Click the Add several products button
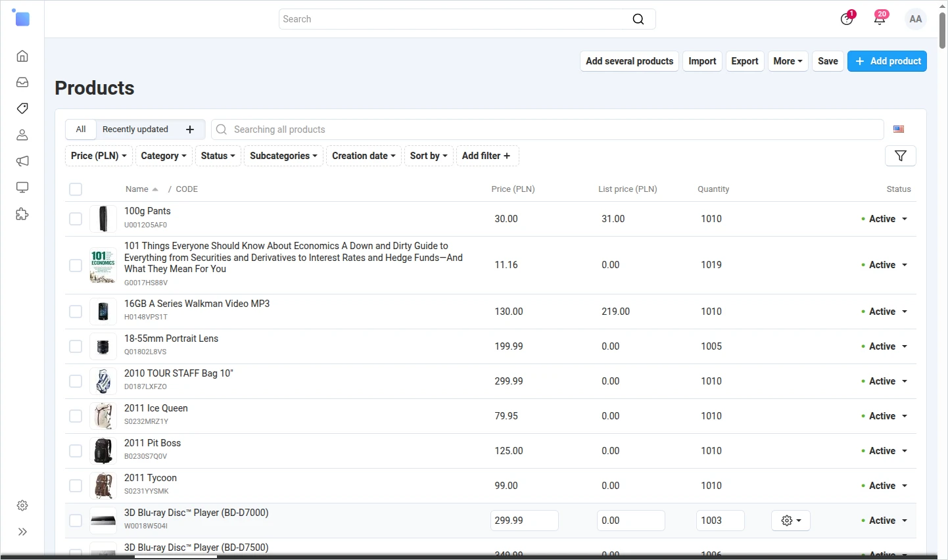 click(x=629, y=61)
